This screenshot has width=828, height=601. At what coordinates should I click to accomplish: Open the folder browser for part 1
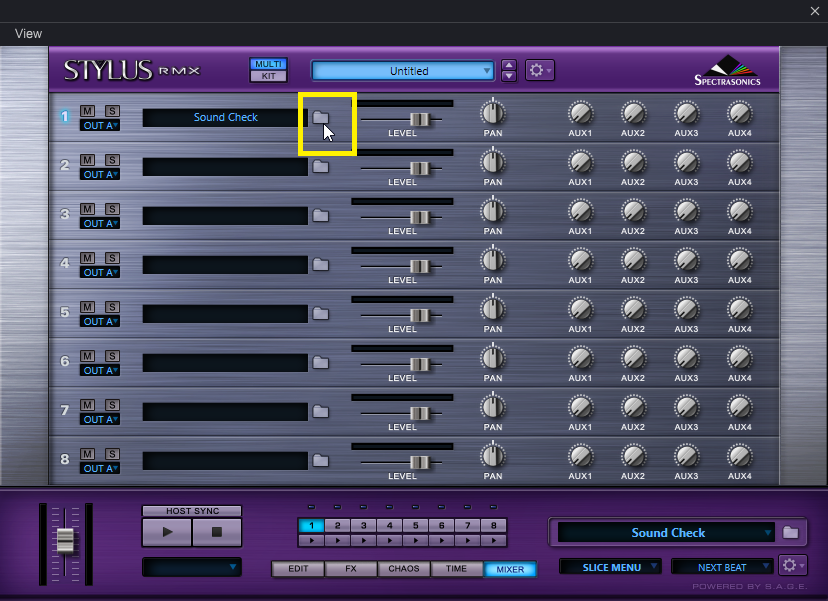pos(321,117)
